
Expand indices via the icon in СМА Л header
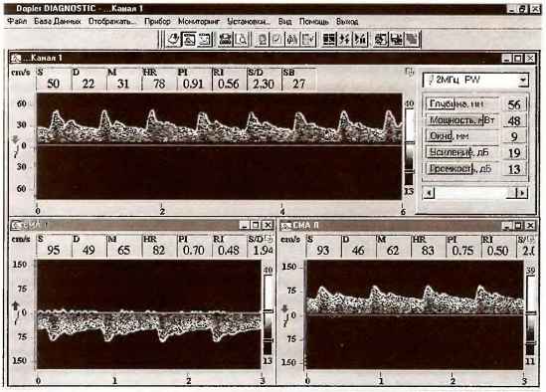531,239
